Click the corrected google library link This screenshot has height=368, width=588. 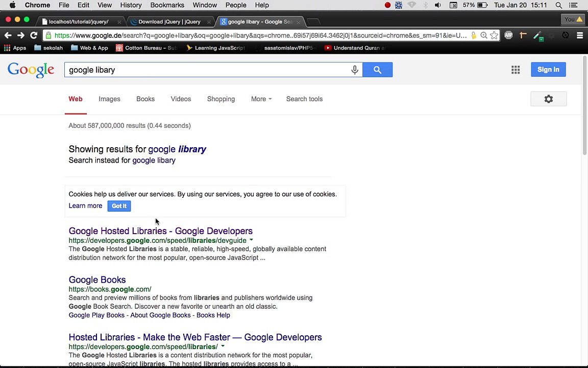(x=177, y=149)
